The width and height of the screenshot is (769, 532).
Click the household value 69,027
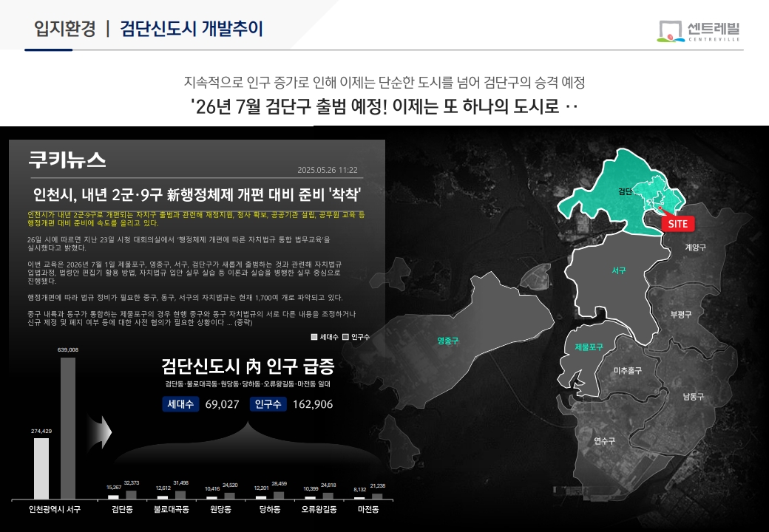(x=222, y=404)
